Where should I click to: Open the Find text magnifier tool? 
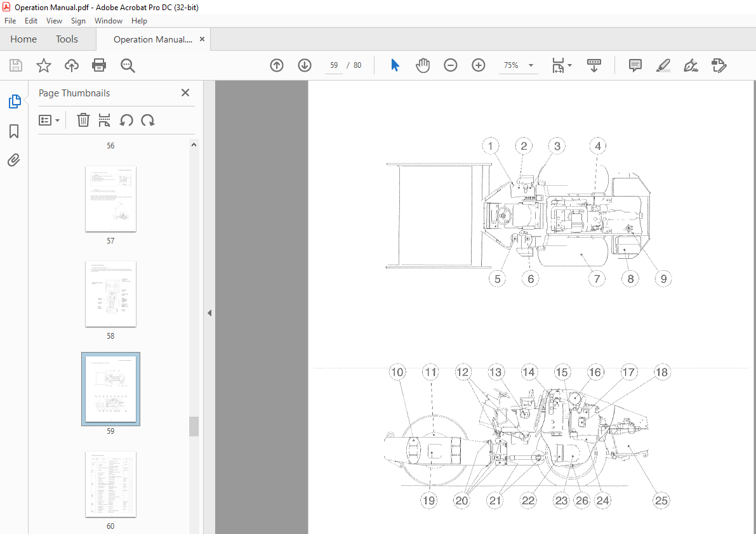tap(128, 65)
